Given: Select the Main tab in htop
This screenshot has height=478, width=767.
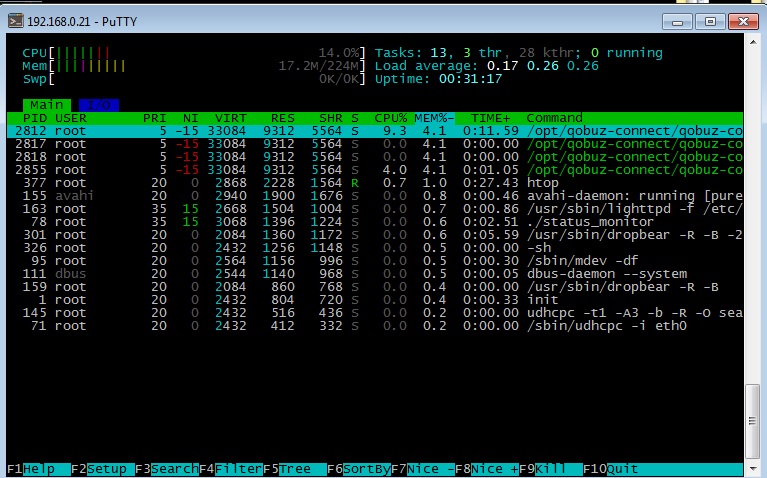Looking at the screenshot, I should pos(46,104).
